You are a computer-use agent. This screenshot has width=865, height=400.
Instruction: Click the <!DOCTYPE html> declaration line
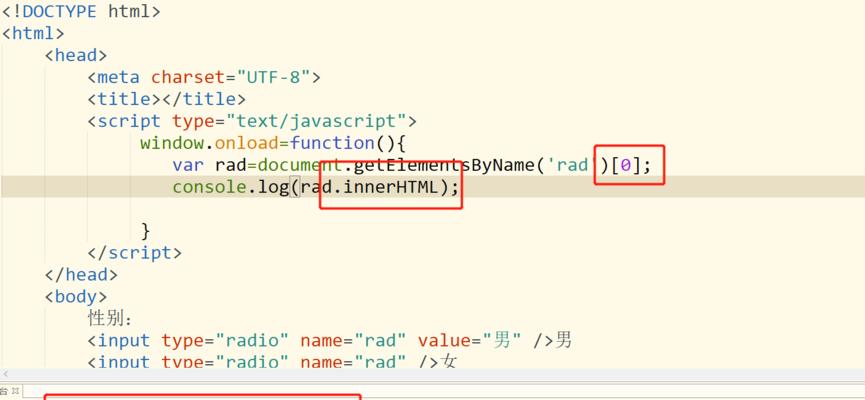point(81,10)
